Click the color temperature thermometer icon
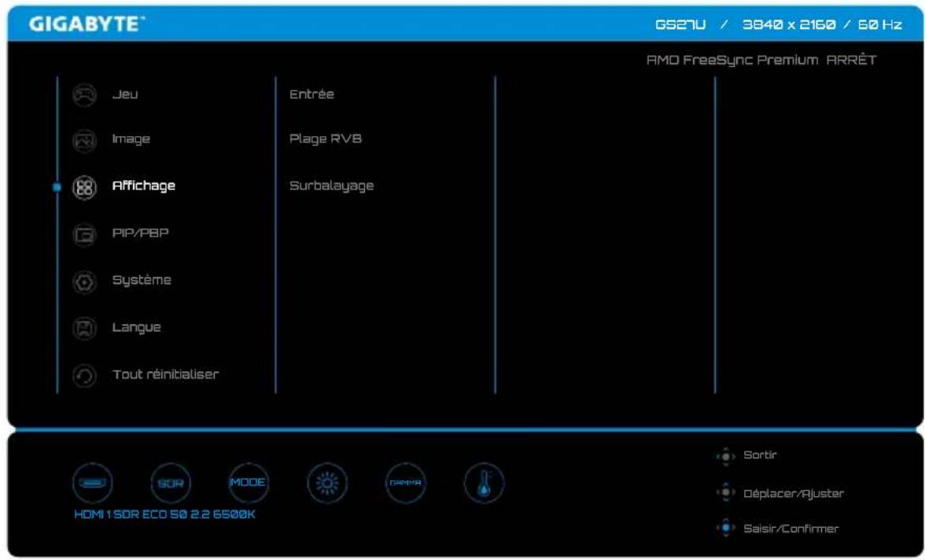 484,483
